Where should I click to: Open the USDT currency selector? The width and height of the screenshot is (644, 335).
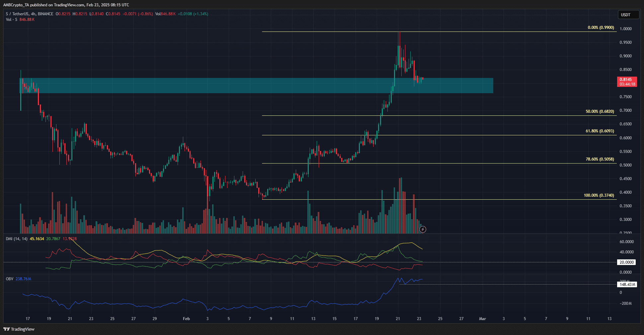[x=628, y=15]
